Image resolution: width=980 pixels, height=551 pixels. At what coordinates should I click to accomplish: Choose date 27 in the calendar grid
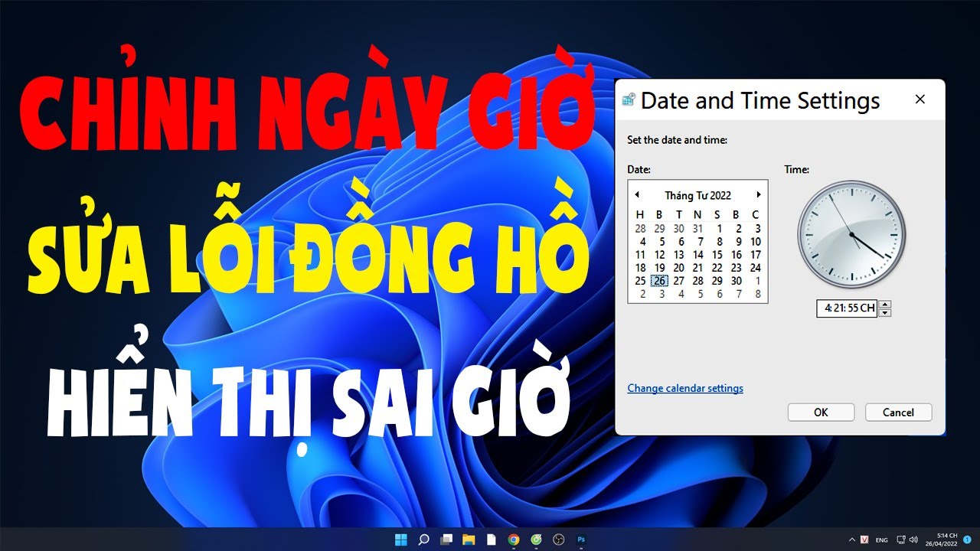coord(679,281)
